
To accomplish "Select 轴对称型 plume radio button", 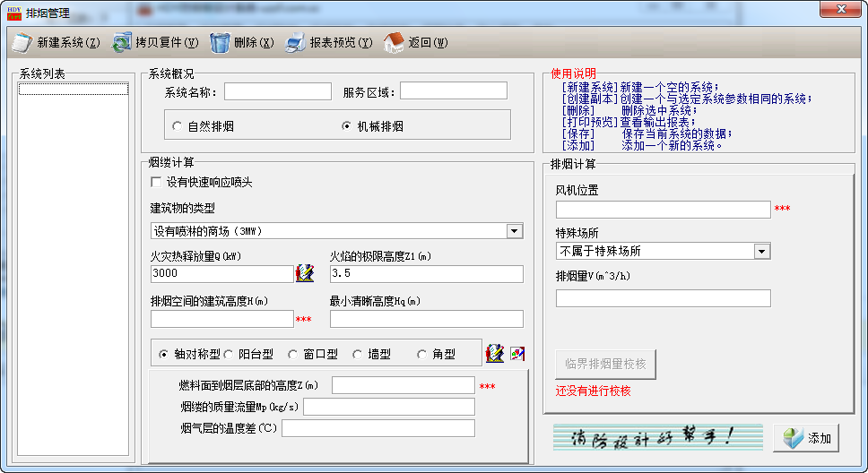I will (x=163, y=354).
